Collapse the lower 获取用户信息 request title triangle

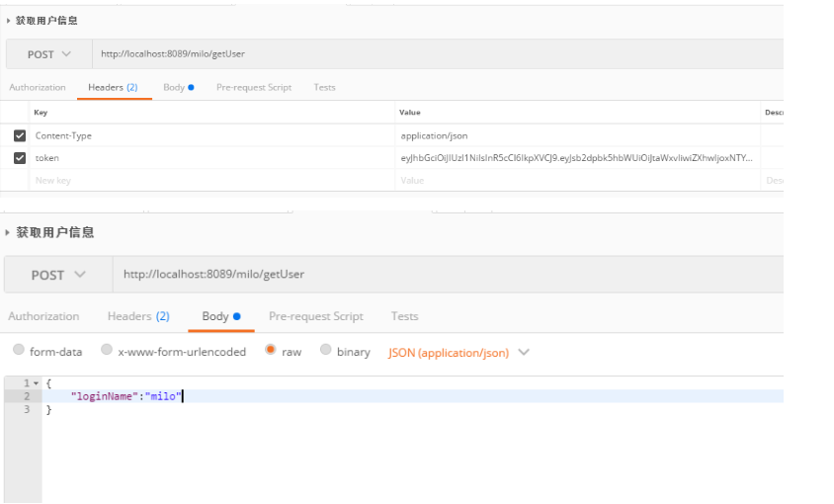[7, 232]
